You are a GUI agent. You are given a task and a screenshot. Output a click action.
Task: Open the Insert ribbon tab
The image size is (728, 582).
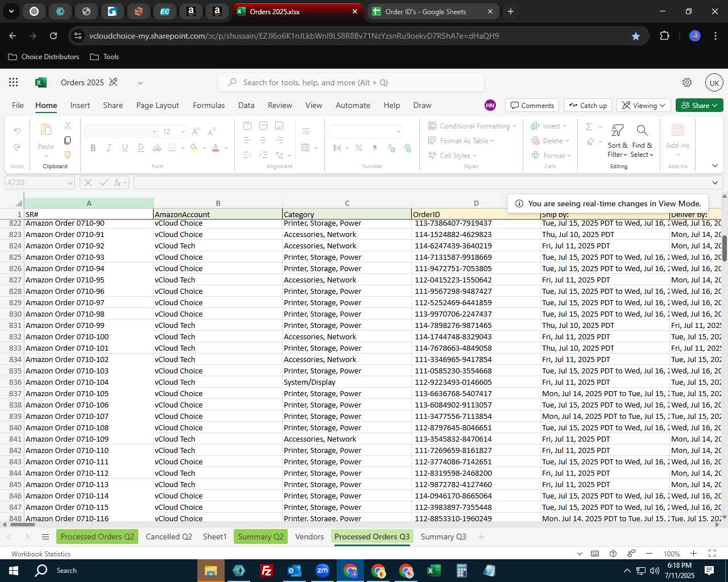click(x=80, y=105)
